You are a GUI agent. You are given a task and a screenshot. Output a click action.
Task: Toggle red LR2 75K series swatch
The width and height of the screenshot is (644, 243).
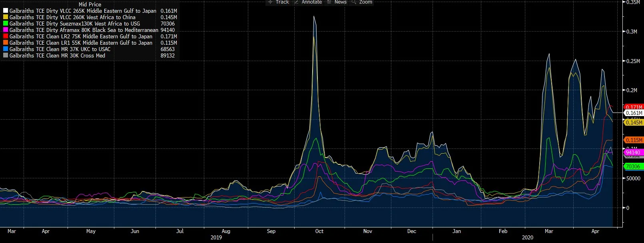coord(6,36)
